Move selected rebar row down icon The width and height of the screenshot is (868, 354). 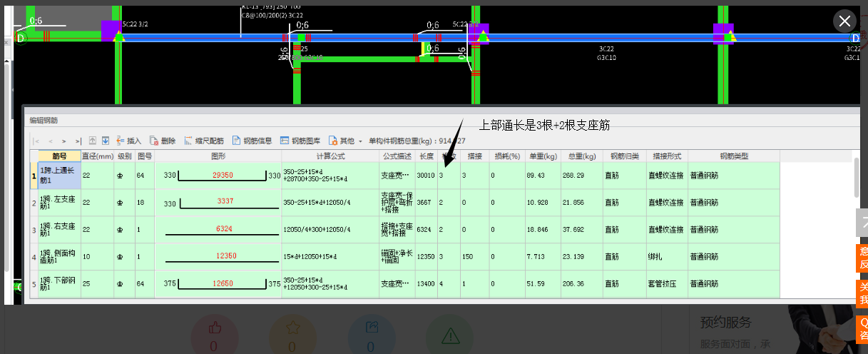pyautogui.click(x=105, y=141)
